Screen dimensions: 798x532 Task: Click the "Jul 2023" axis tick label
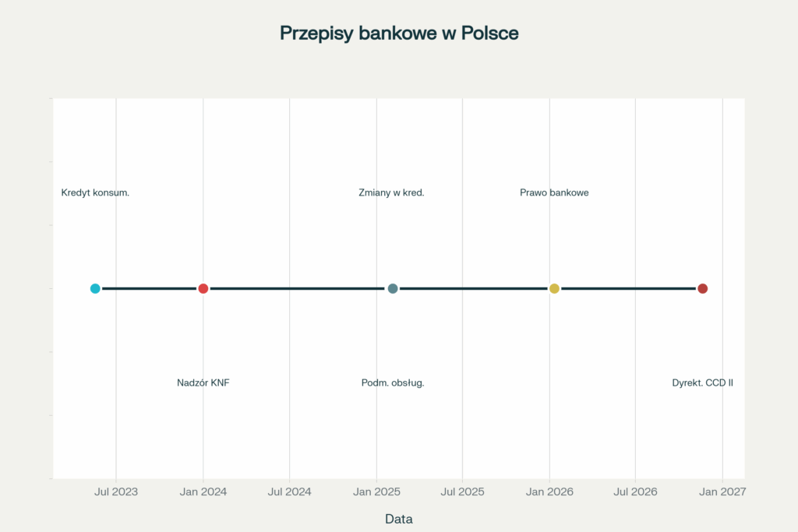point(116,492)
